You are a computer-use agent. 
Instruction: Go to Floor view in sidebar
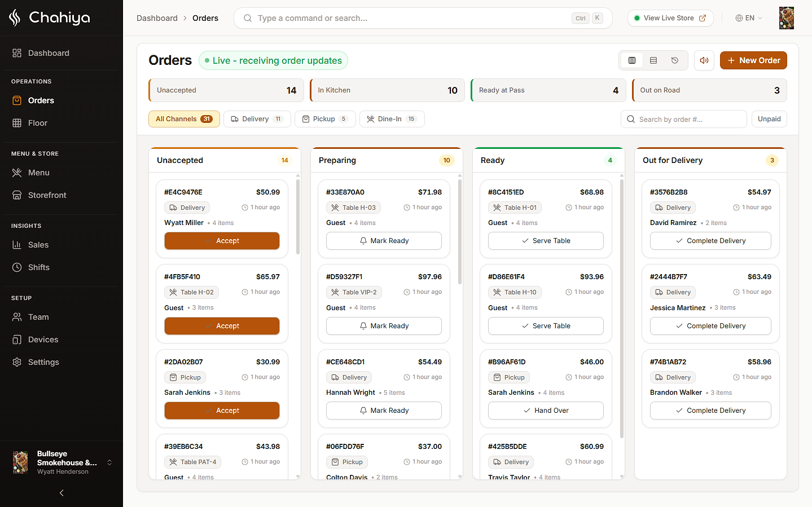pyautogui.click(x=62, y=123)
